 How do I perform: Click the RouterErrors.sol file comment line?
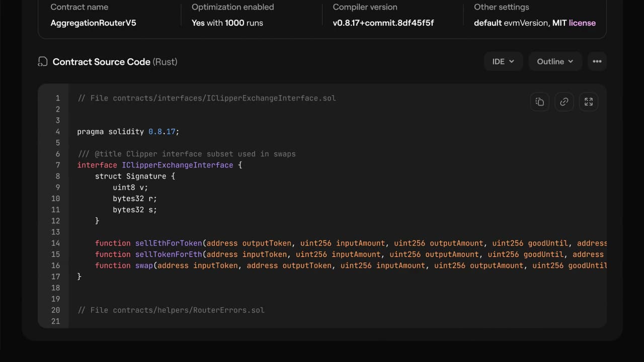point(171,310)
